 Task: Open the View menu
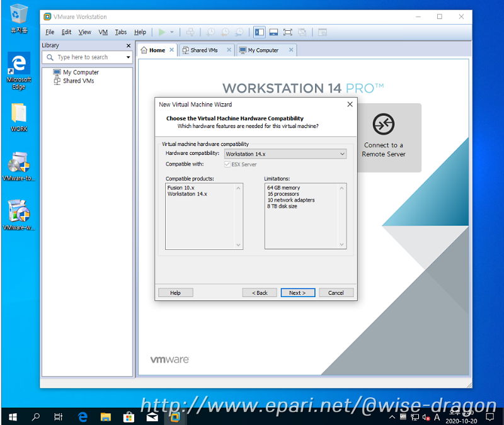tap(85, 32)
